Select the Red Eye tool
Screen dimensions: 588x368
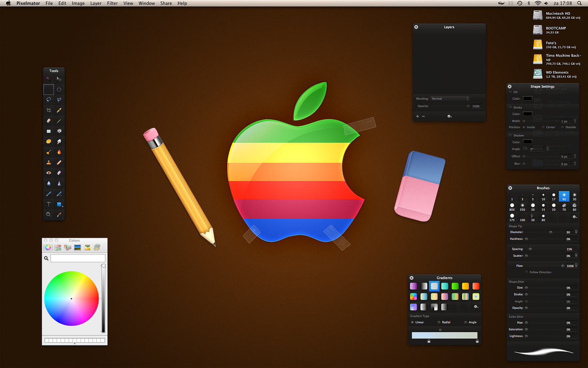[49, 173]
